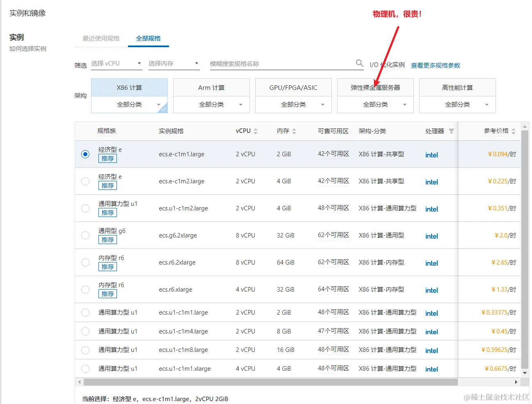Click the checkmark on X86 全部分类 selector
The image size is (532, 404).
pyautogui.click(x=163, y=109)
